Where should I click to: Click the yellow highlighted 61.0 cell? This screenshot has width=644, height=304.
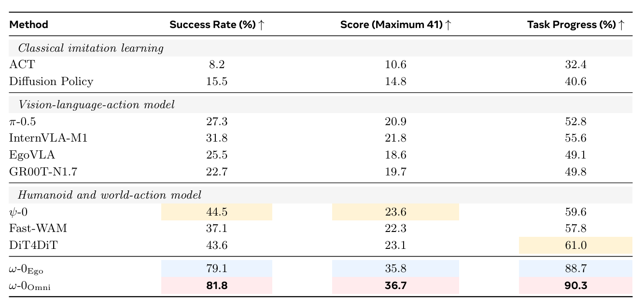click(x=575, y=245)
